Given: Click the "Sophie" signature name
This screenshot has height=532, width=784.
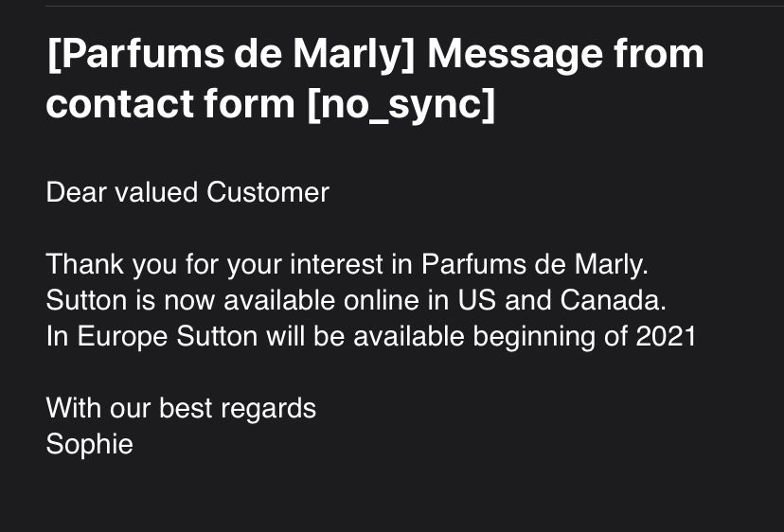Looking at the screenshot, I should pos(90,444).
